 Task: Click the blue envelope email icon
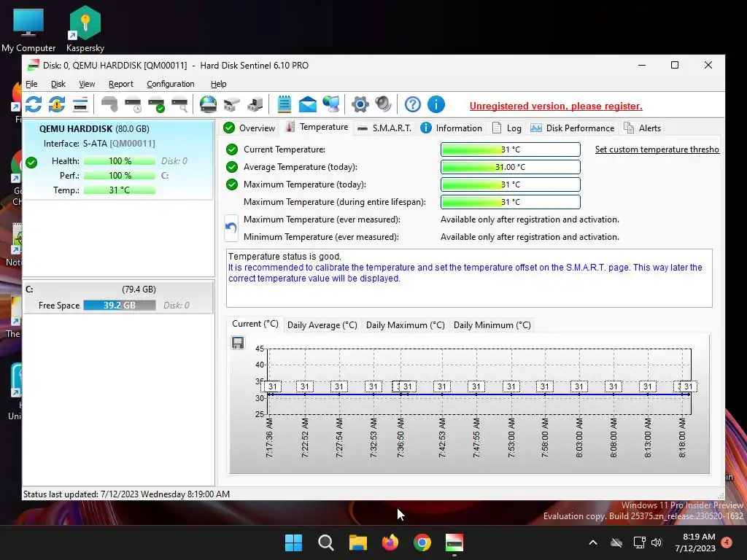[x=307, y=104]
